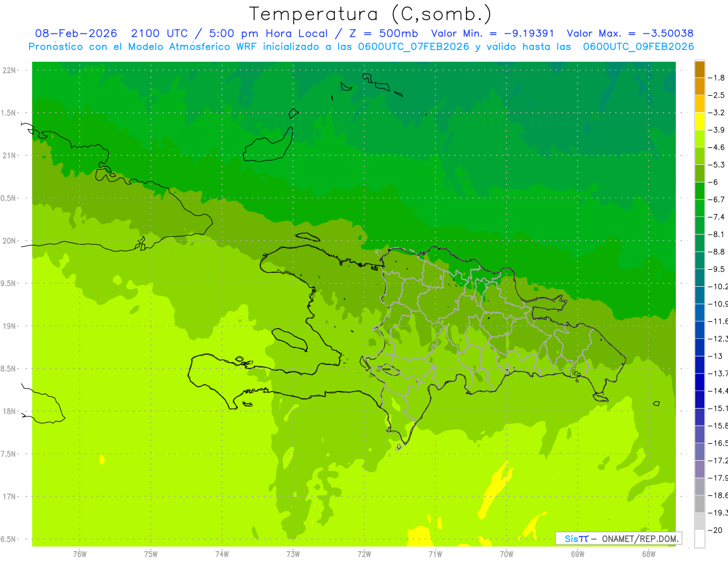
Task: Select the "Valor Min. = -9.19391" readout
Action: 492,33
